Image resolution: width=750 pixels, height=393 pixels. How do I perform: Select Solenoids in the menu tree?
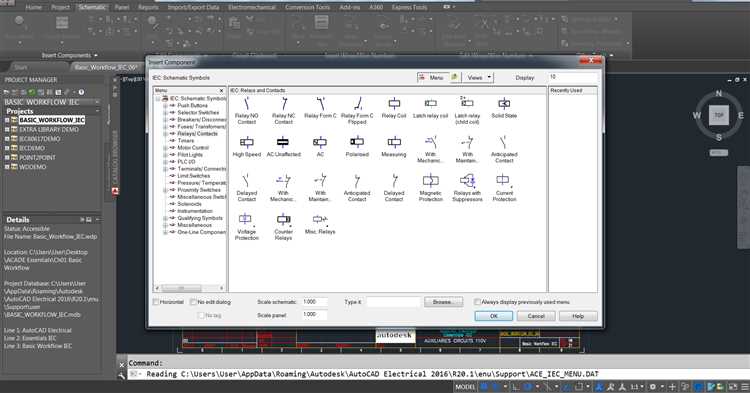point(189,204)
